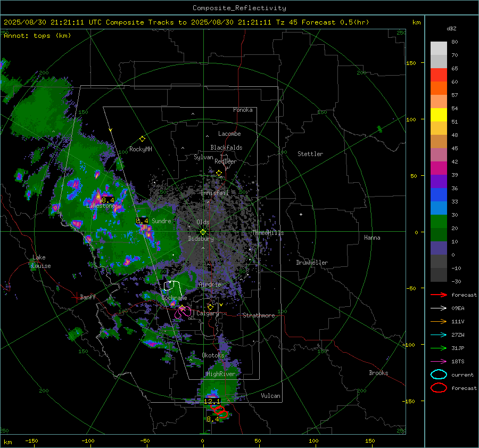
Task: Click the Innisfail city label
Action: pyautogui.click(x=214, y=193)
